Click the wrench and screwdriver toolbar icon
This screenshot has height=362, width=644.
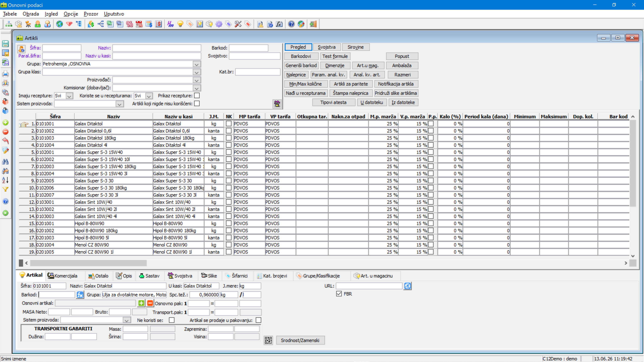[x=238, y=24]
